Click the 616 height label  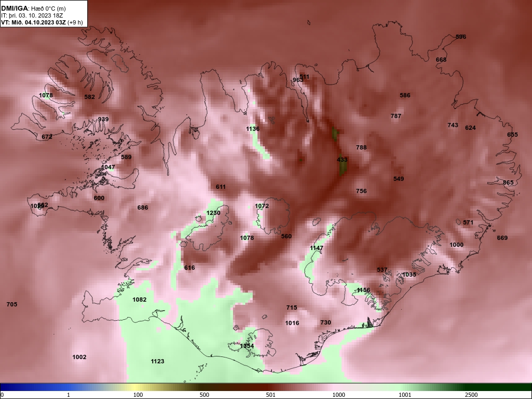click(x=189, y=268)
